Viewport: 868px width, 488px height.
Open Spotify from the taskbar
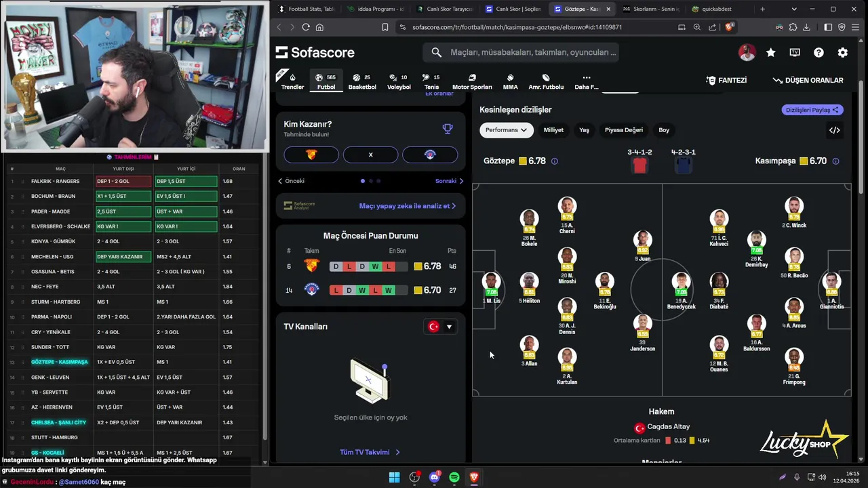click(454, 477)
